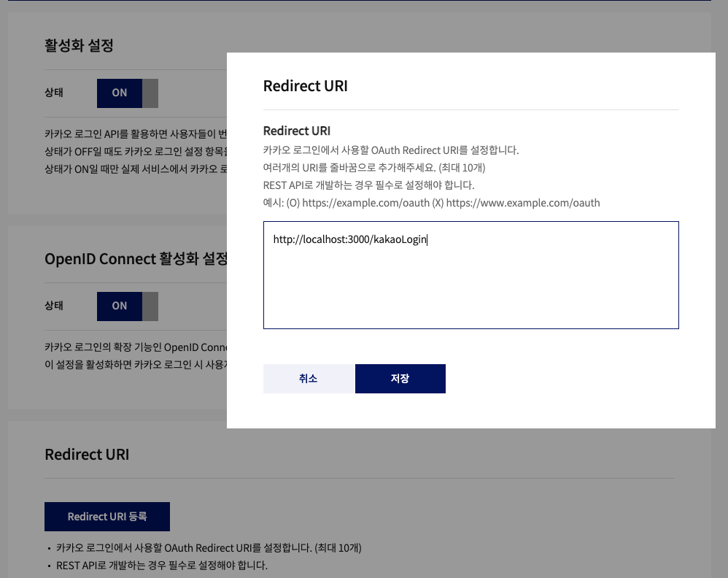The image size is (728, 578).
Task: Click the 최대 10개 bullet under the register button
Action: pos(209,548)
